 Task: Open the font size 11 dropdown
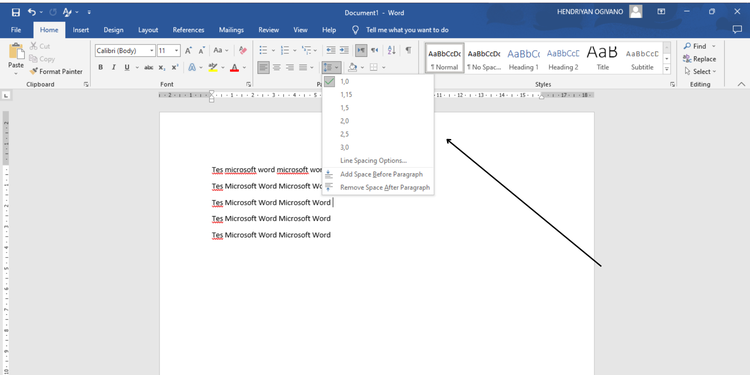(x=176, y=51)
